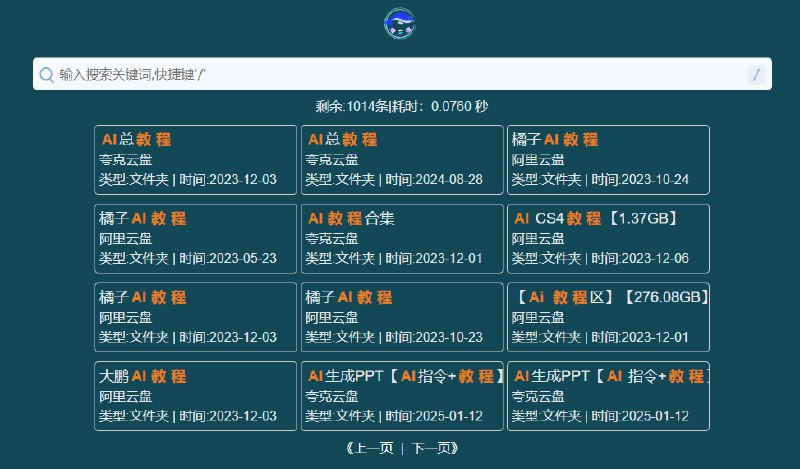Click the circular site logo at top
Screen dimensions: 800x469
[400, 25]
